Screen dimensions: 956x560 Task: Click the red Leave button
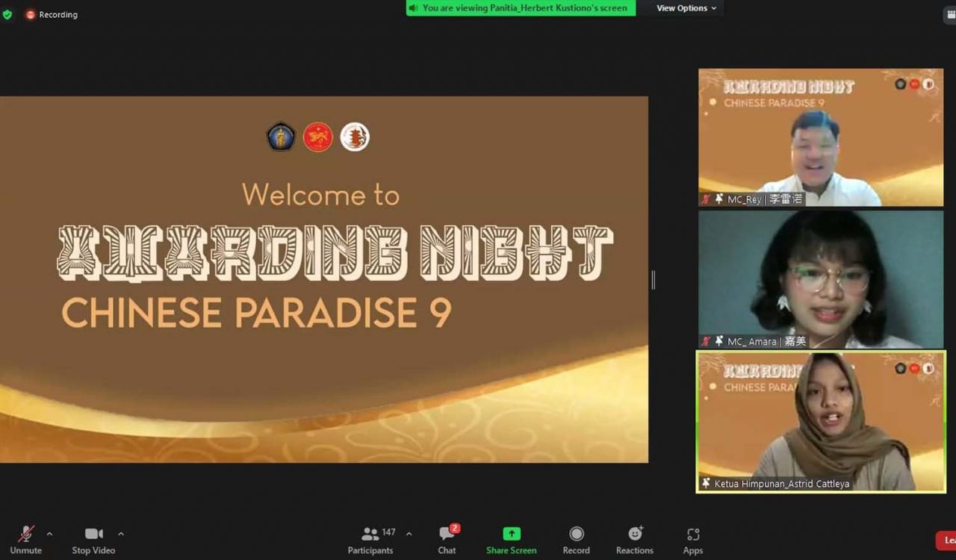click(x=946, y=540)
